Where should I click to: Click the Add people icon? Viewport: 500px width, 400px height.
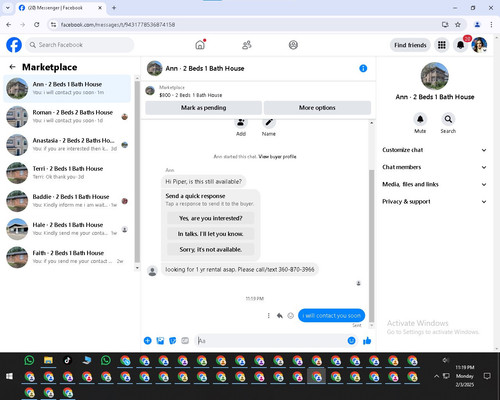point(241,122)
